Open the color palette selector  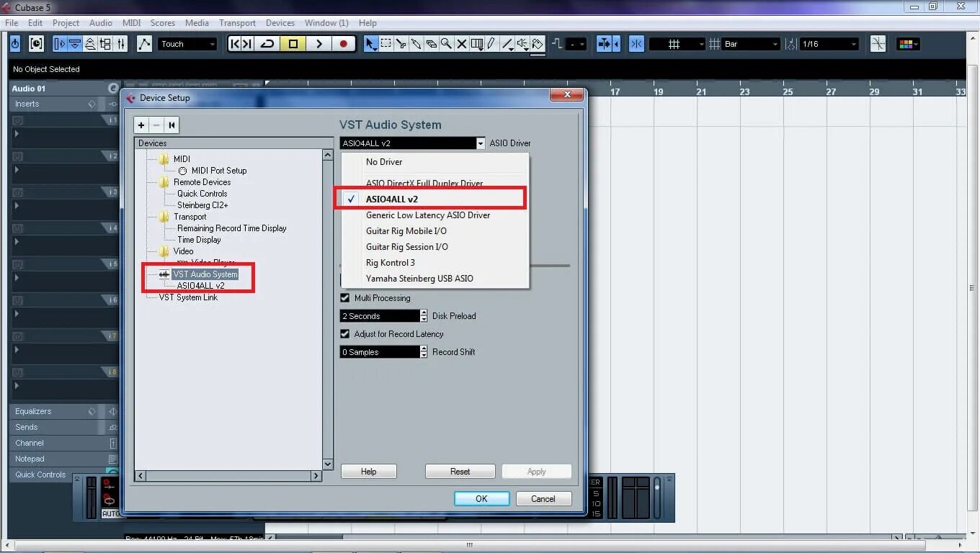point(908,44)
